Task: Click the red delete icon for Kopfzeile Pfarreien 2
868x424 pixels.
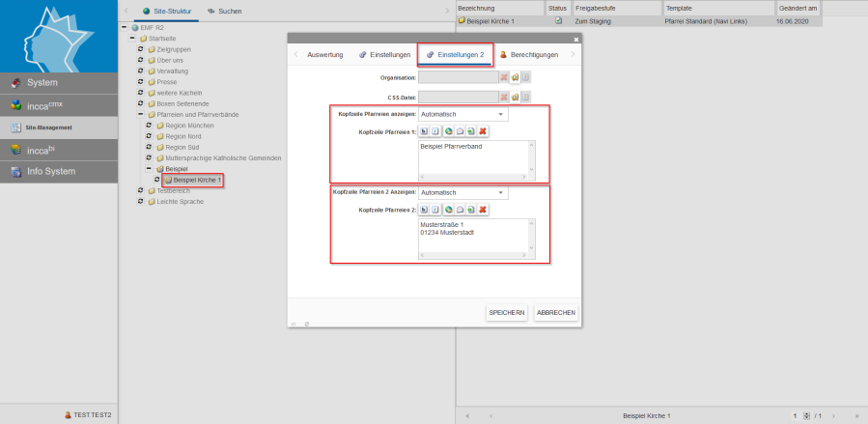Action: pyautogui.click(x=483, y=210)
